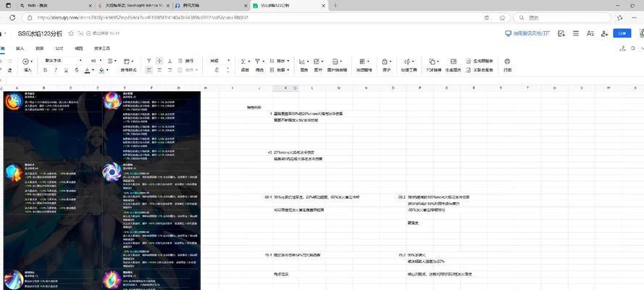
Task: Apply italic formatting
Action: (56, 70)
